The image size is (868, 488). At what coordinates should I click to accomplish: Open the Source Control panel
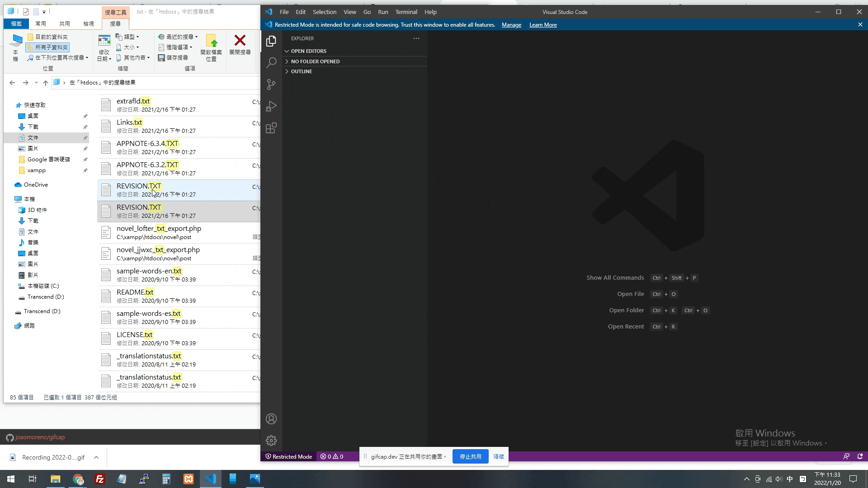(271, 84)
